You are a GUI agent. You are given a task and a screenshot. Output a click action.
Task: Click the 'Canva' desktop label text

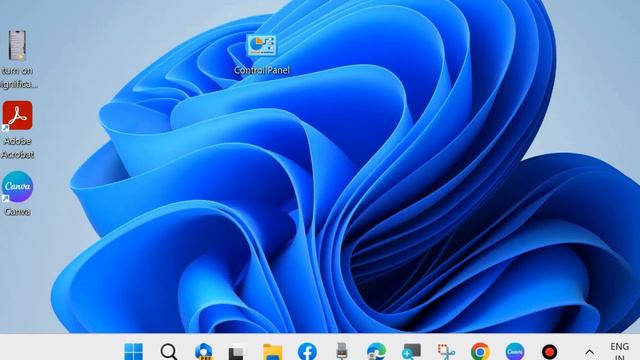pyautogui.click(x=17, y=211)
